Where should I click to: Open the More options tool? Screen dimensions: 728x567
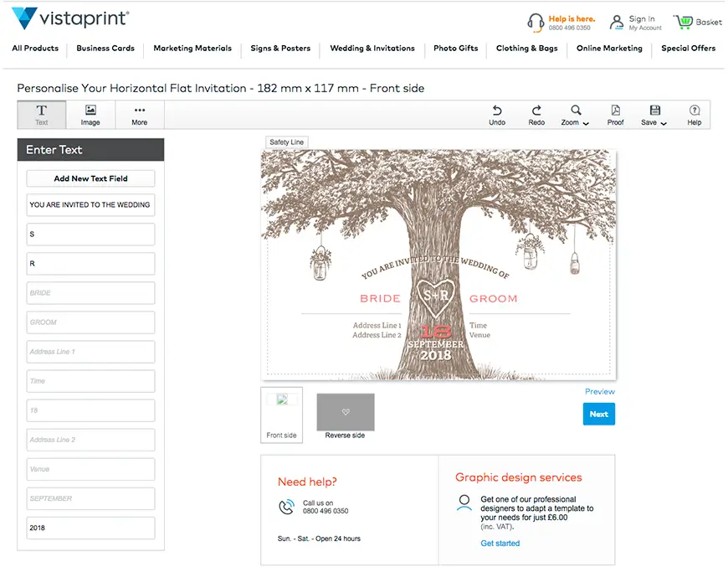point(139,115)
